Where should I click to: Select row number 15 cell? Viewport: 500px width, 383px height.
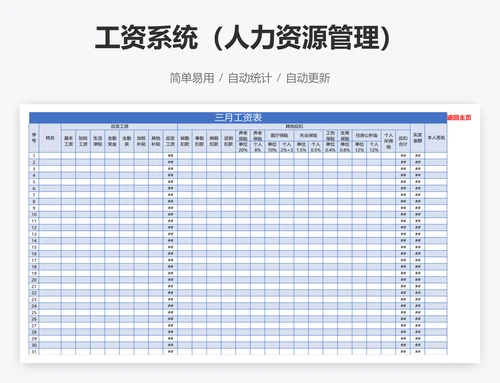click(x=34, y=247)
